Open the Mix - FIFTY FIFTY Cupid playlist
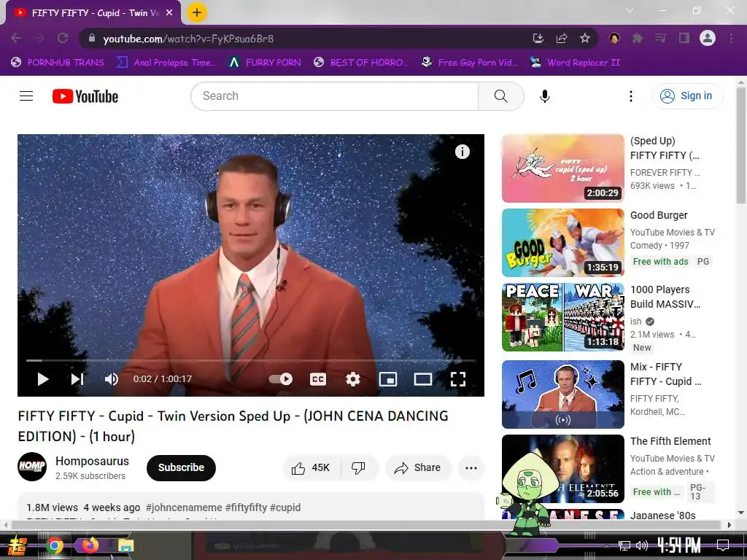The image size is (747, 560). tap(562, 394)
